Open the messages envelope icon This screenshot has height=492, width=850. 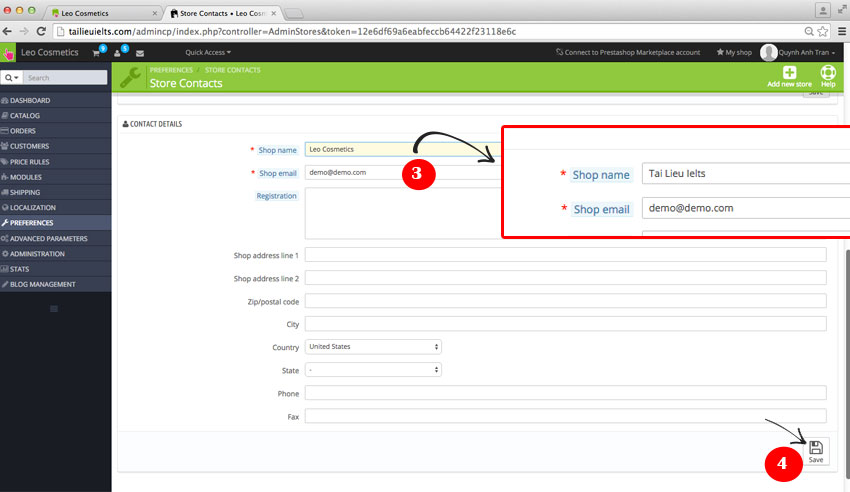(139, 52)
